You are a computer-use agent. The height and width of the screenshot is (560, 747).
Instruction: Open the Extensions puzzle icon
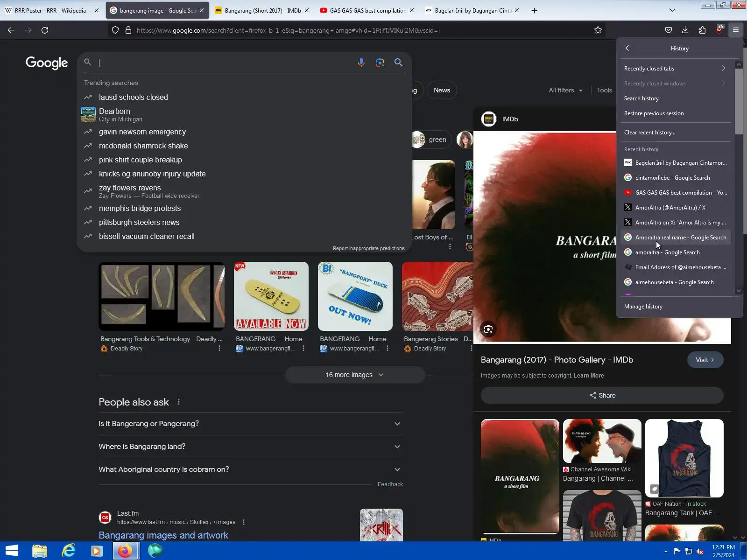click(x=702, y=30)
